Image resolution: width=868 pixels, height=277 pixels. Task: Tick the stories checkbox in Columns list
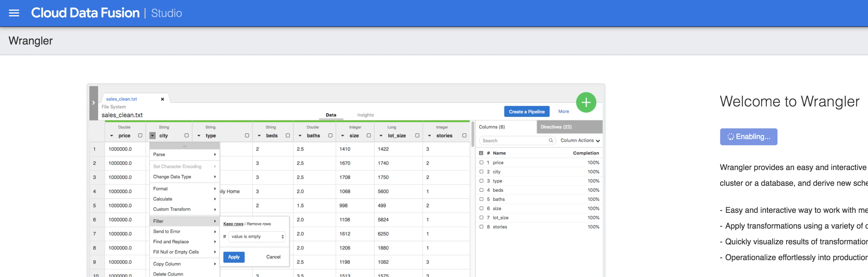pos(482,227)
